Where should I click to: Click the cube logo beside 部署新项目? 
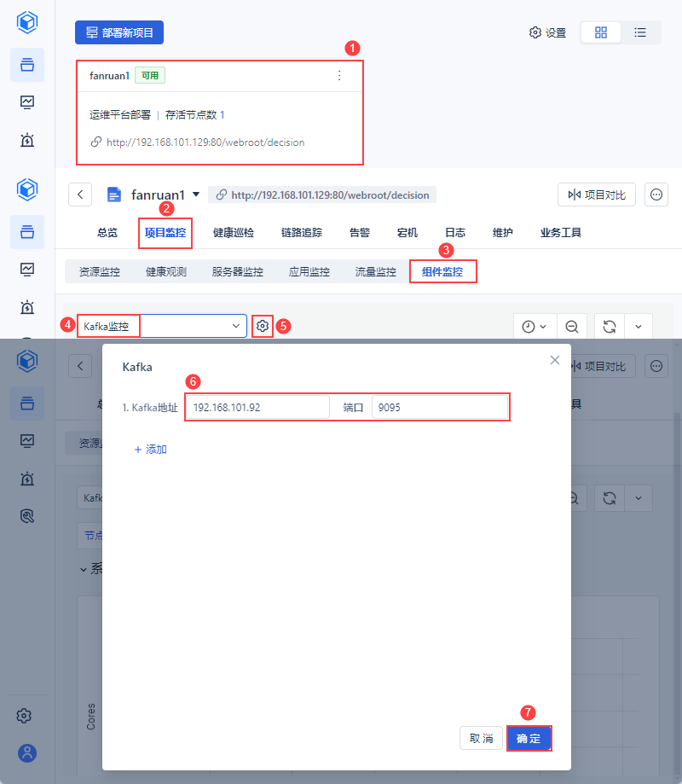click(27, 22)
